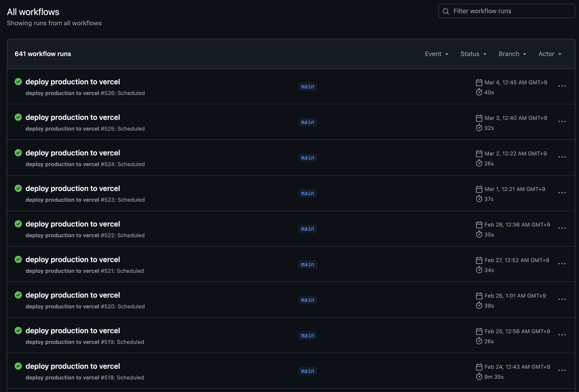
Task: Open kebab menu for run #522
Action: click(x=562, y=228)
